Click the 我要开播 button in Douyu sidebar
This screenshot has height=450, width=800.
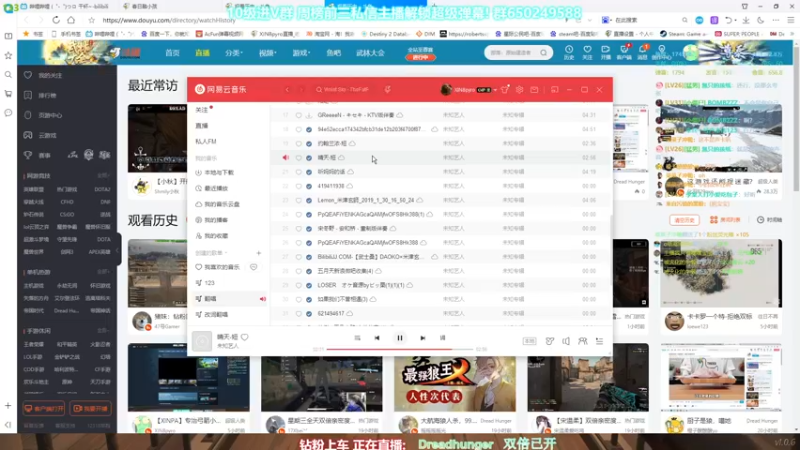point(90,409)
